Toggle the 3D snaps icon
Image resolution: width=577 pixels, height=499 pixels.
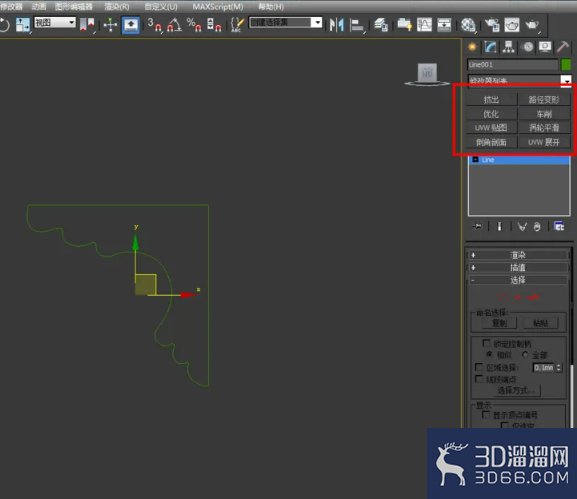pyautogui.click(x=154, y=25)
